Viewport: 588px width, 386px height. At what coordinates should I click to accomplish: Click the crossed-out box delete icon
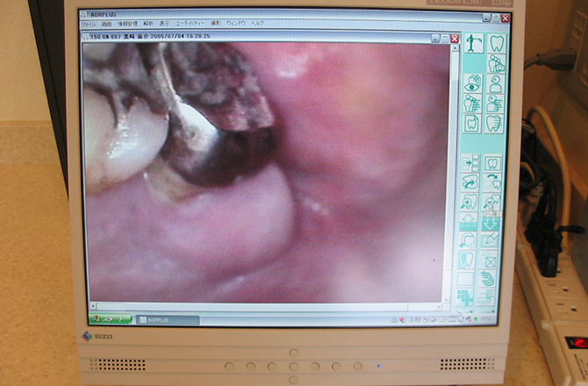coord(491,261)
